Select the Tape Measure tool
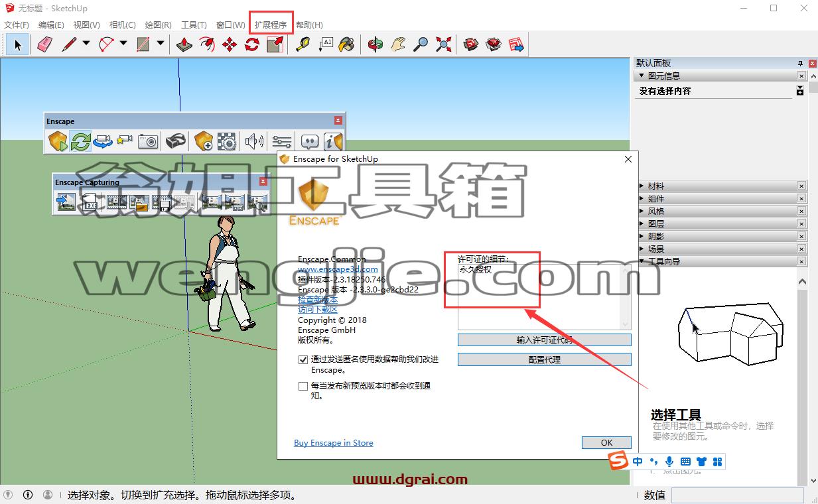This screenshot has height=504, width=818. (x=303, y=45)
